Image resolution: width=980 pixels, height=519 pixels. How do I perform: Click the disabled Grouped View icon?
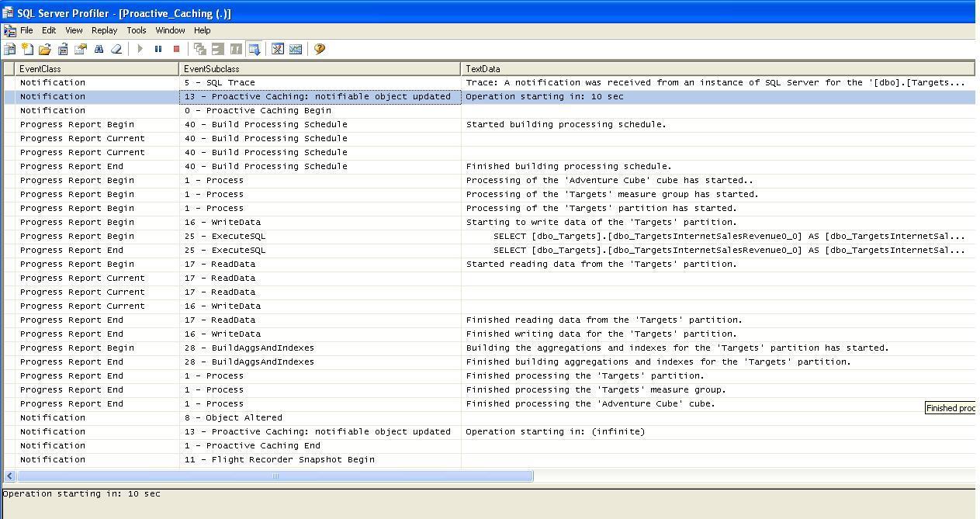coord(236,49)
